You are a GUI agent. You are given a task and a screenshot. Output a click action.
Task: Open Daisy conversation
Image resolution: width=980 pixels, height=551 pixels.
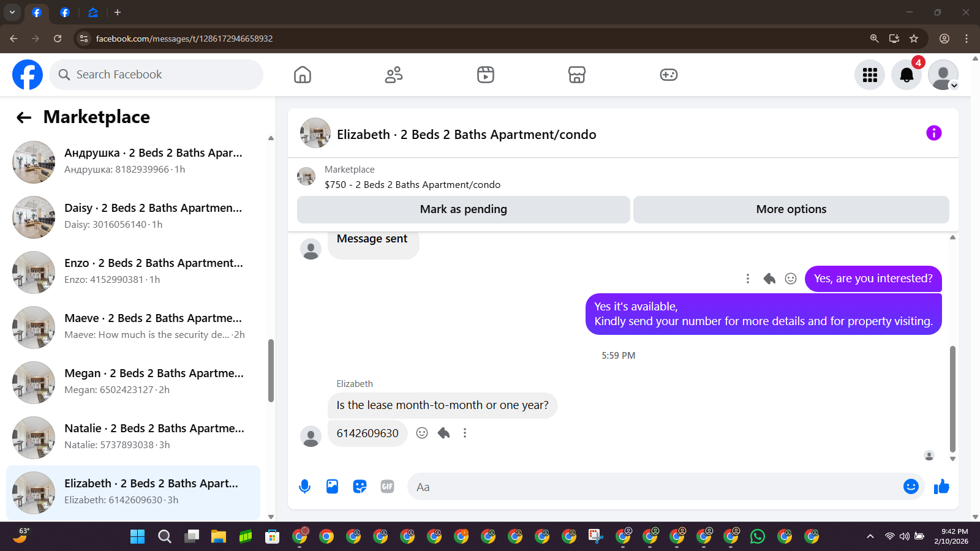click(134, 217)
